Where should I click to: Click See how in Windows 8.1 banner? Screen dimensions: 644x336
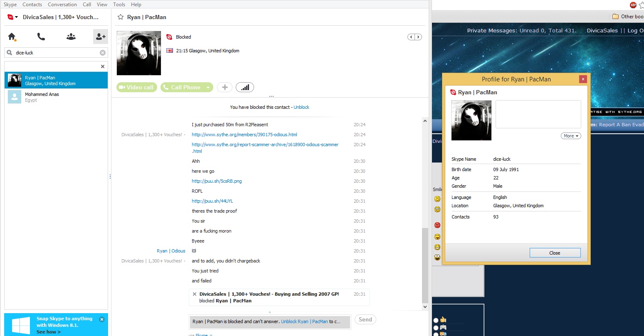(49, 332)
